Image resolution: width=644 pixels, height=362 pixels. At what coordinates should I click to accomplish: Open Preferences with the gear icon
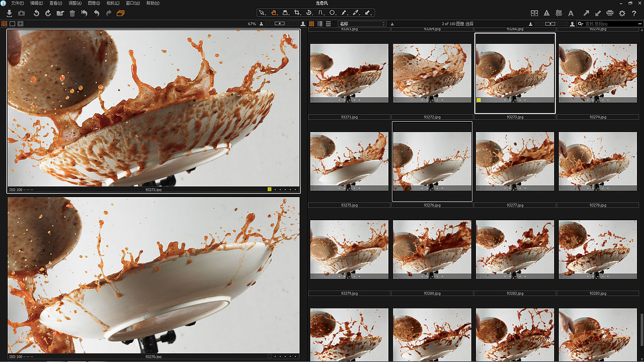622,14
